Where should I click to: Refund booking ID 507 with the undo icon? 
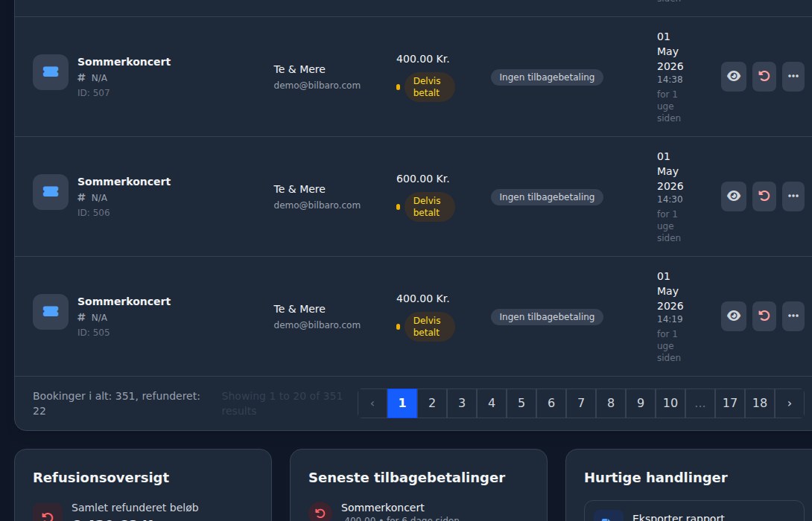[764, 77]
